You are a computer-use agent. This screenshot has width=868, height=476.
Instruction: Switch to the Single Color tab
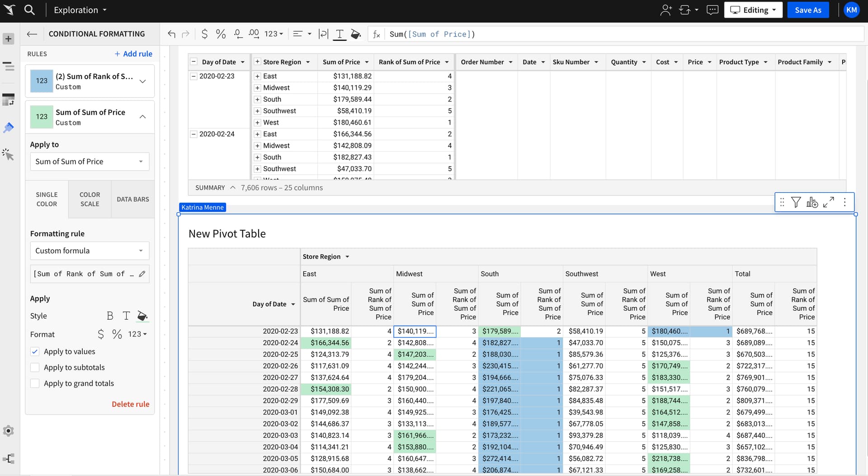[47, 199]
